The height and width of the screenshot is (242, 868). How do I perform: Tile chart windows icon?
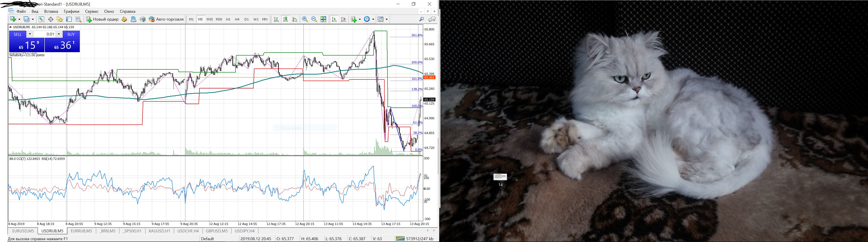coord(323,19)
